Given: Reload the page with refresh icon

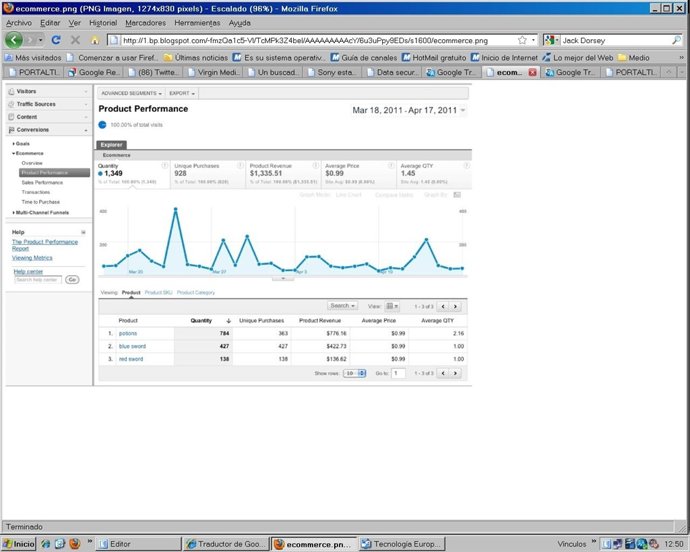Looking at the screenshot, I should 56,40.
